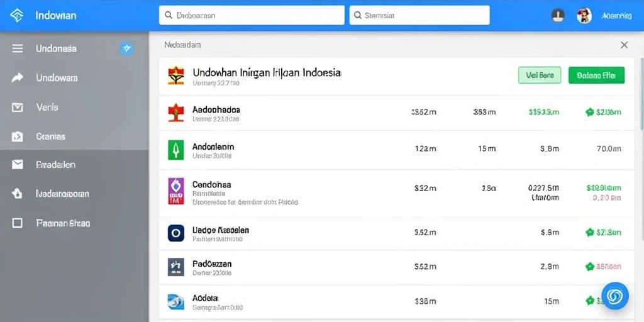Click the Andonlenin row name

click(x=213, y=146)
